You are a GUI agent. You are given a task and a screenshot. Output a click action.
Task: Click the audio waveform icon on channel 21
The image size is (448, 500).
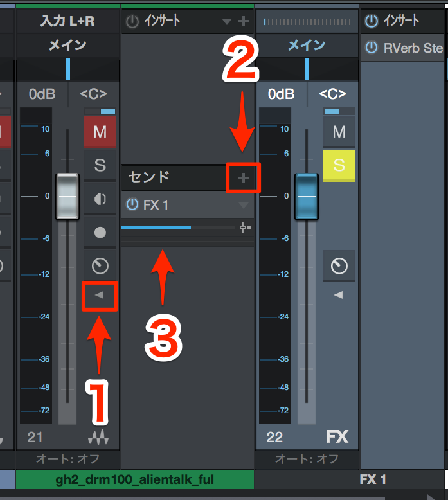[x=98, y=436]
